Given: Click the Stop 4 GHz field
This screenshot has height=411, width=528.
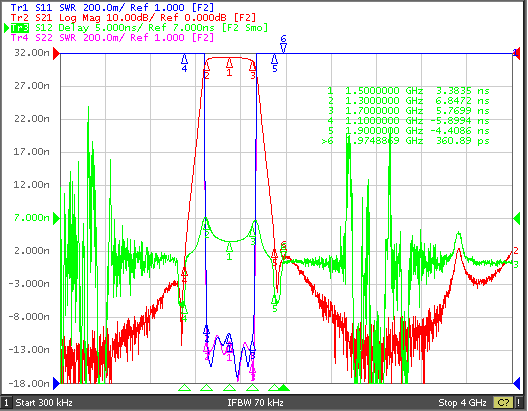Looking at the screenshot, I should 462,403.
